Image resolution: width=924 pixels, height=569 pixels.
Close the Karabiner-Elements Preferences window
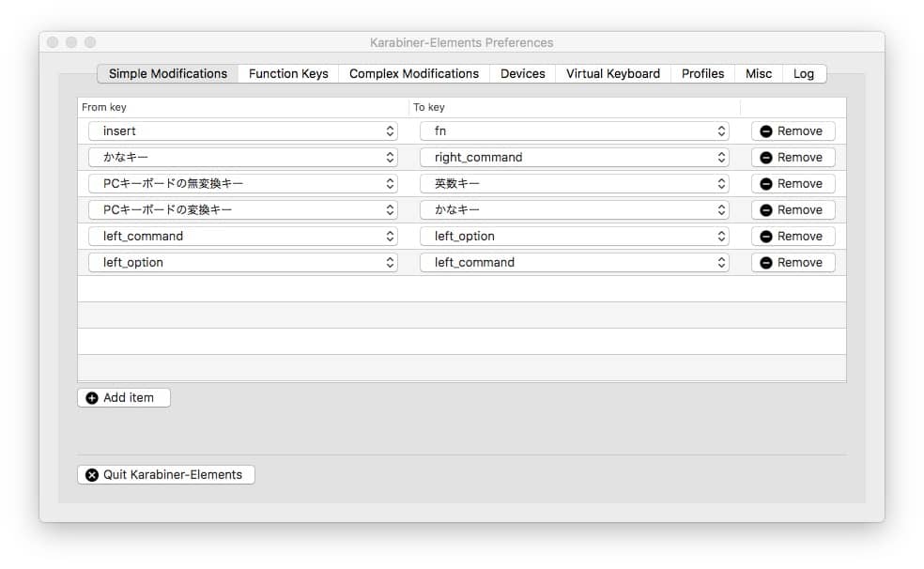click(x=53, y=42)
